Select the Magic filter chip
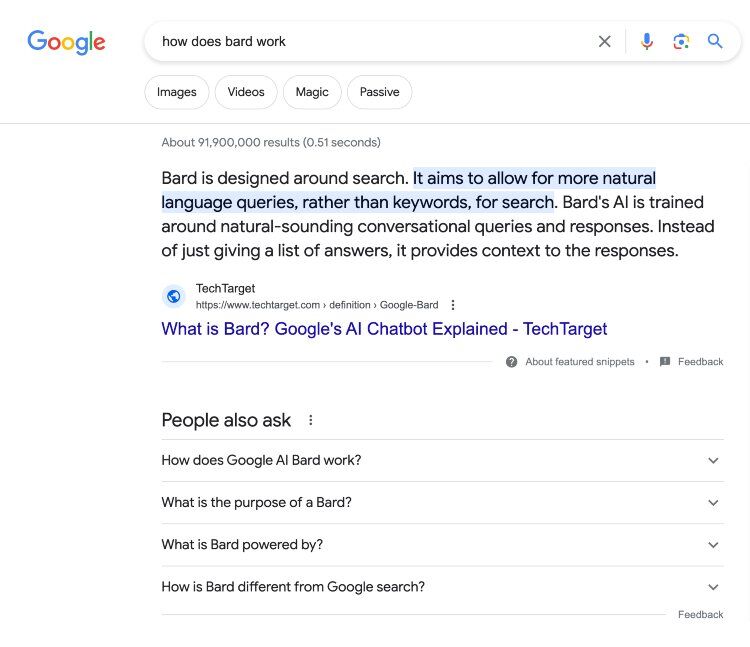Screen dimensions: 750x647 pyautogui.click(x=312, y=92)
